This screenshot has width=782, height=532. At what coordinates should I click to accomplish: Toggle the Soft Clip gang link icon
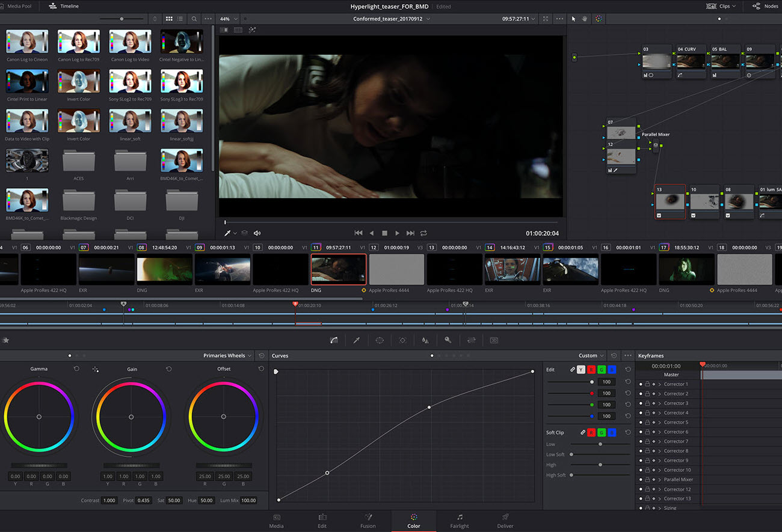(x=582, y=432)
